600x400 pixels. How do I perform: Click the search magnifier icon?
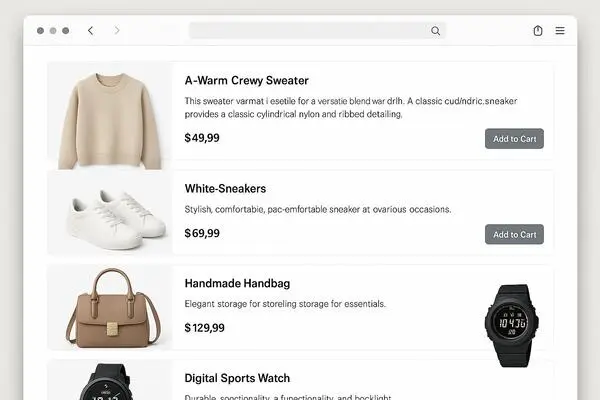pos(435,31)
